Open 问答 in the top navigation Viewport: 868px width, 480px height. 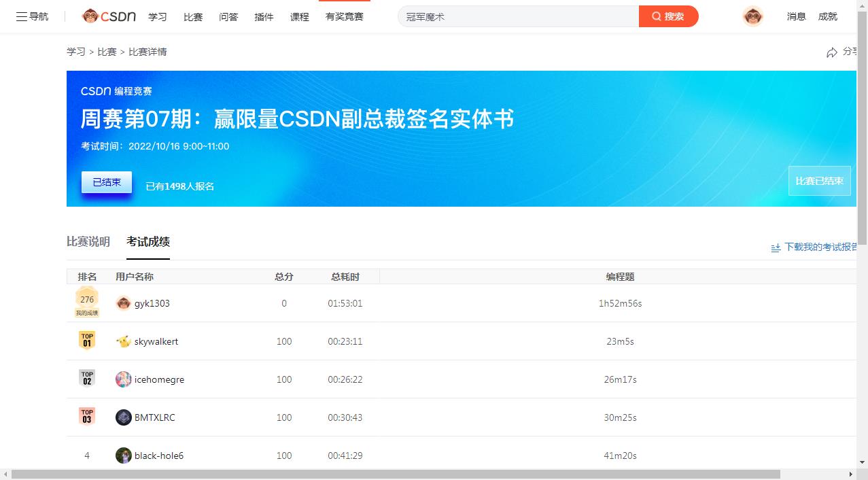click(x=228, y=16)
